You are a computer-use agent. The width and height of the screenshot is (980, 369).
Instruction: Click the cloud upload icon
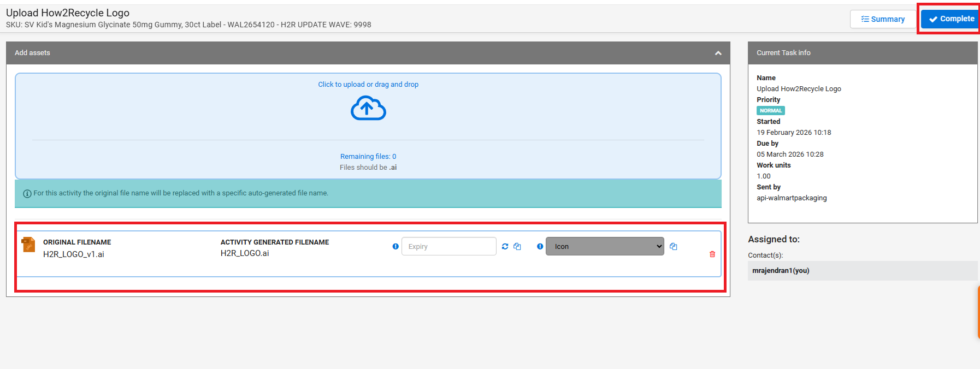tap(368, 108)
